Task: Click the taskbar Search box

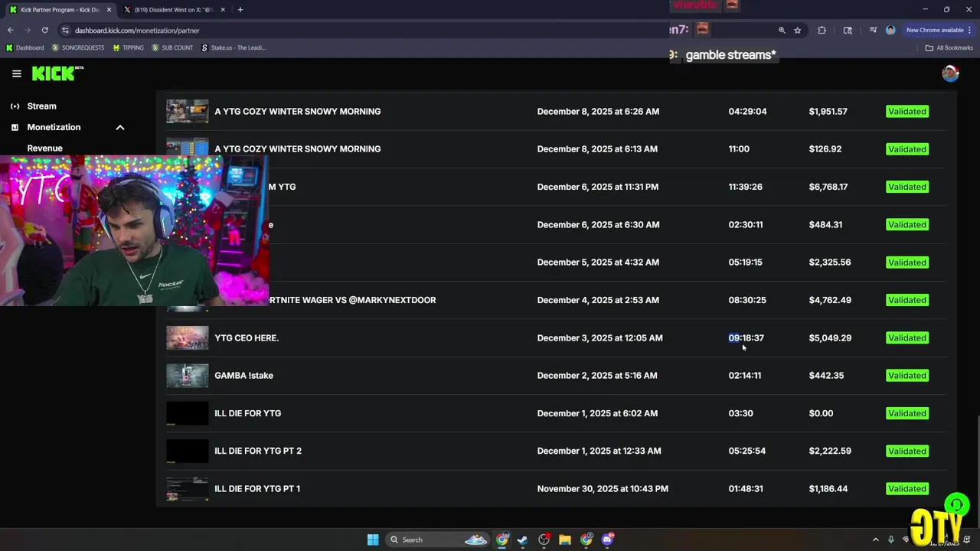Action: click(437, 540)
